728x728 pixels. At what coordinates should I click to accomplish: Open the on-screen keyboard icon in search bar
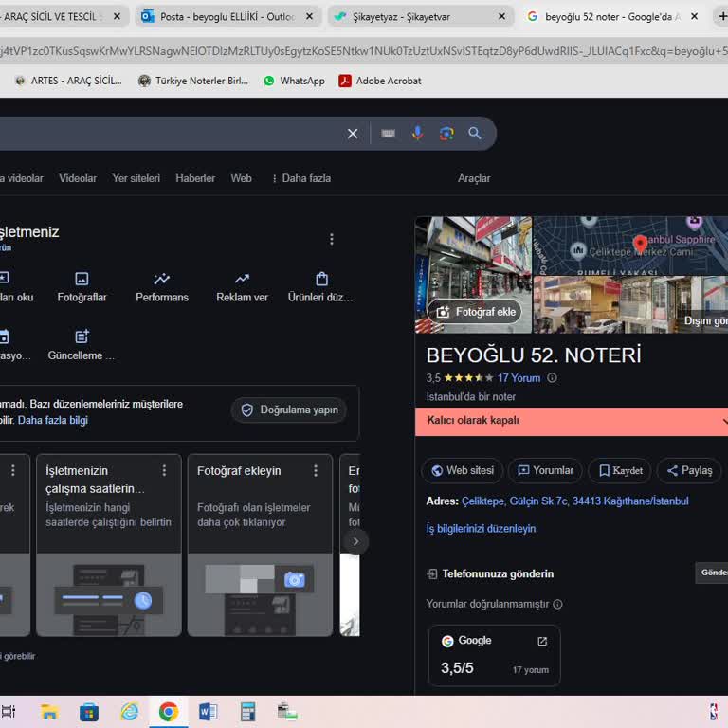pyautogui.click(x=388, y=134)
